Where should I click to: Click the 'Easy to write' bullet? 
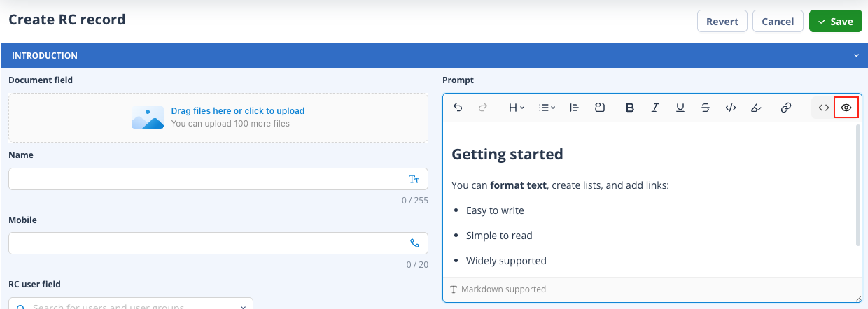495,210
